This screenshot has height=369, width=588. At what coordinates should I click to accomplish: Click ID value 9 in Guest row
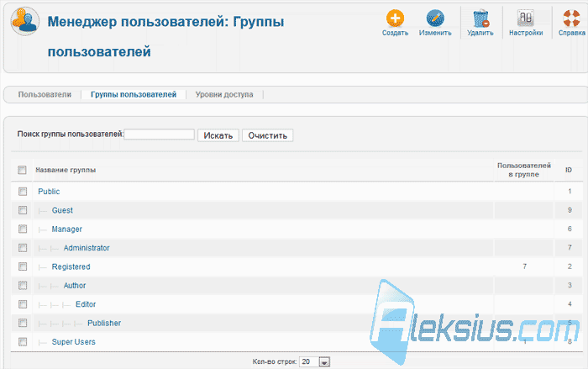[570, 210]
